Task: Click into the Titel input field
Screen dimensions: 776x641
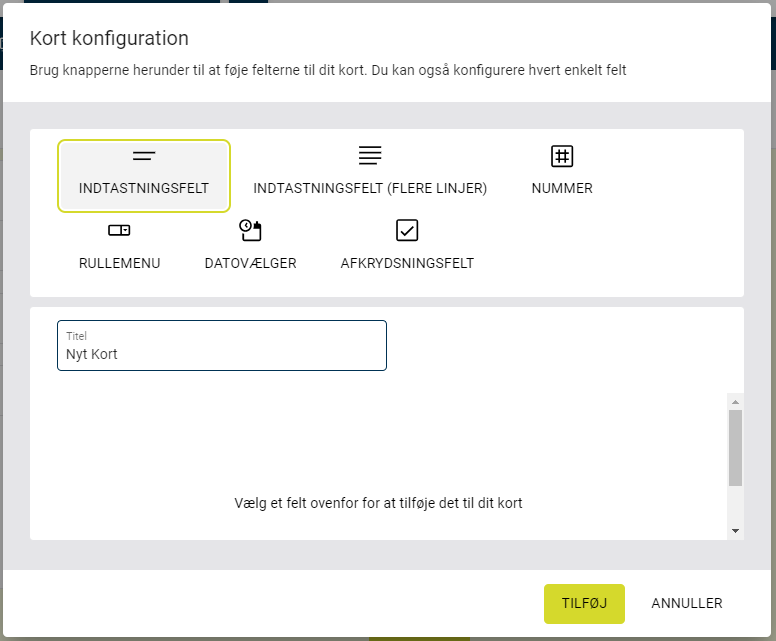Action: pos(222,345)
